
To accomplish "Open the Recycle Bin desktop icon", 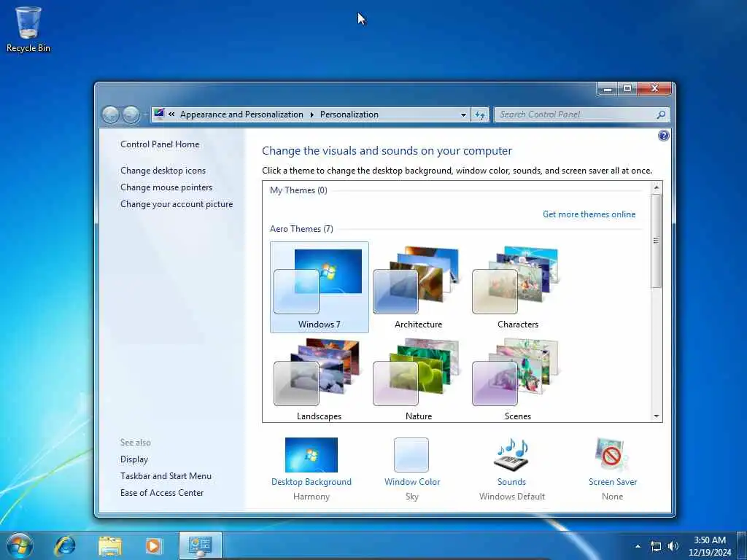I will tap(28, 29).
